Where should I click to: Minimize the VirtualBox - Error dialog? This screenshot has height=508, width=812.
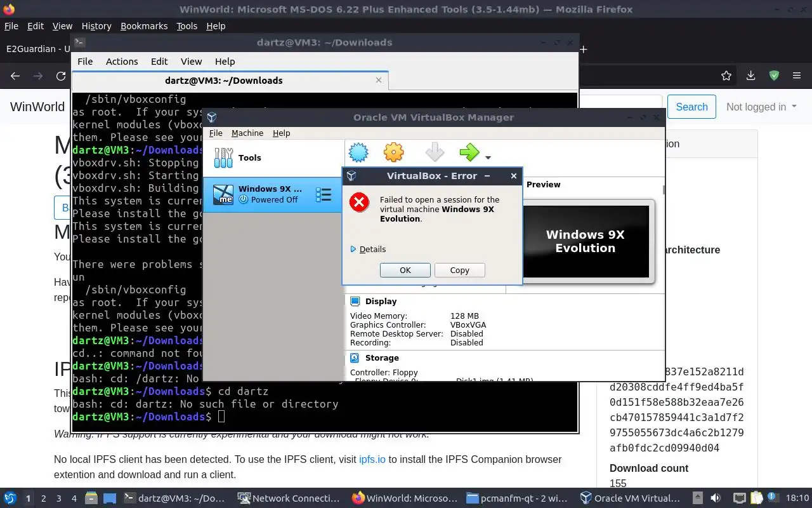click(487, 176)
